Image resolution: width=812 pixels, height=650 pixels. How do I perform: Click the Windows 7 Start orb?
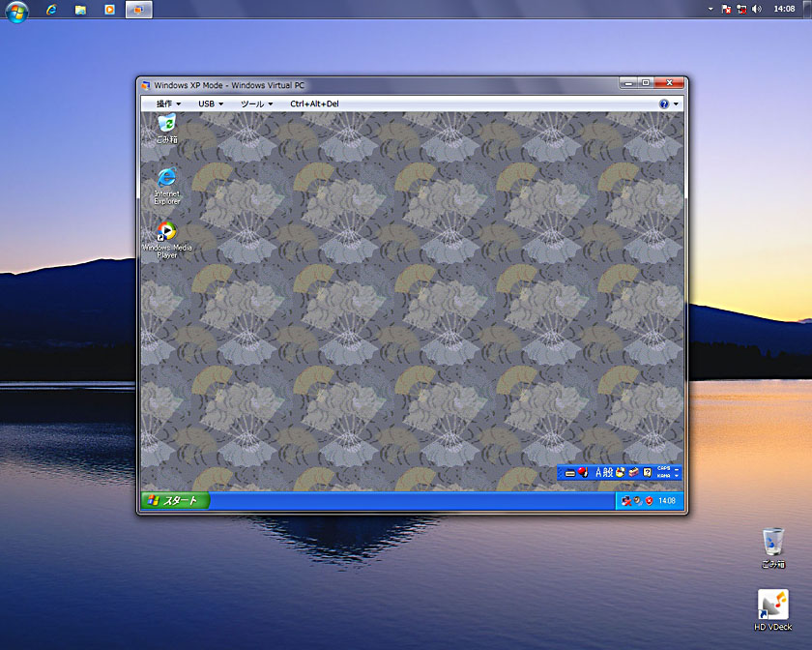click(x=16, y=11)
